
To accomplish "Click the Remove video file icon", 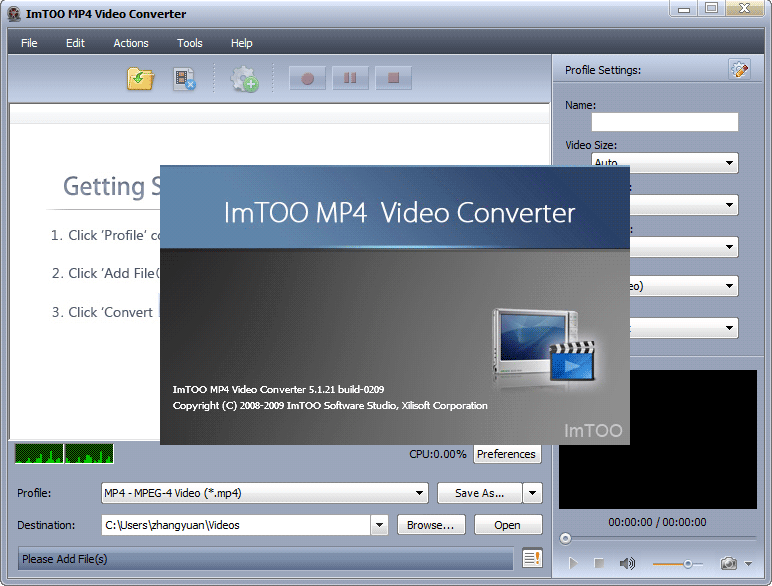I will (x=184, y=79).
